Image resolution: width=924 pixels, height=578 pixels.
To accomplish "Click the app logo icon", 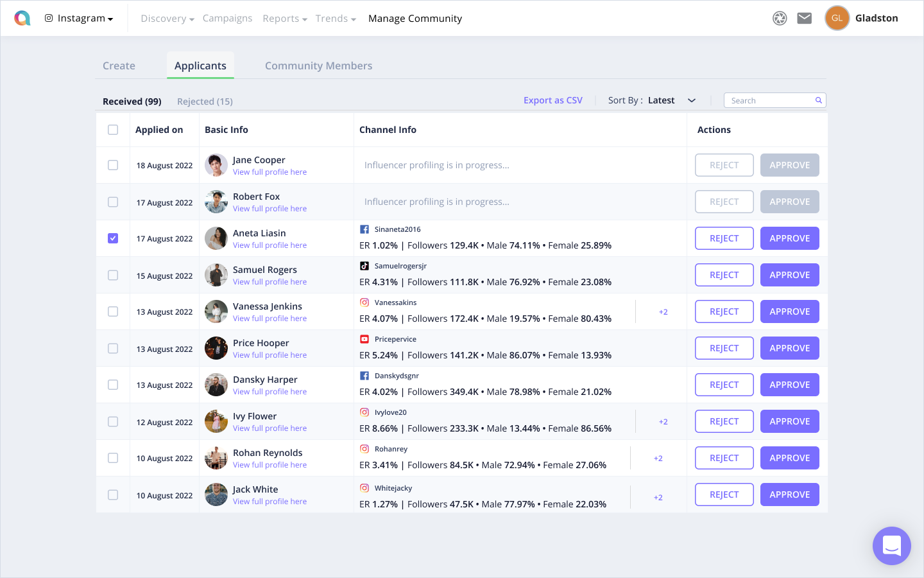I will click(x=22, y=18).
